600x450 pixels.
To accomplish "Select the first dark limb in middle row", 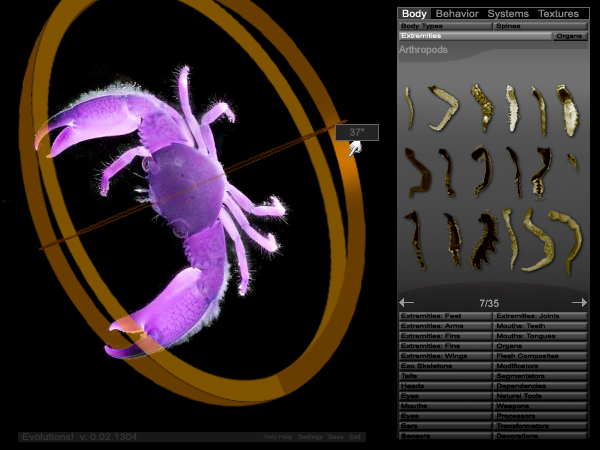I will 417,170.
